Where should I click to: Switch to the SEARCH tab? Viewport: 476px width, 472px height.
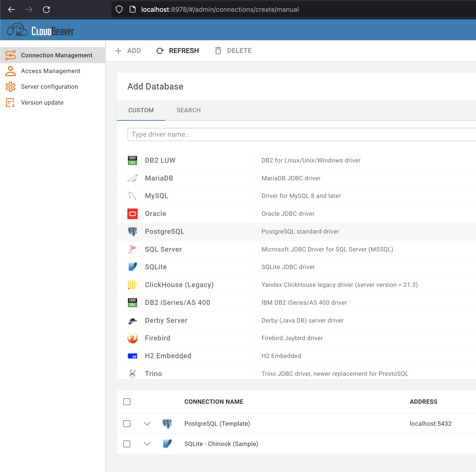[x=189, y=110]
